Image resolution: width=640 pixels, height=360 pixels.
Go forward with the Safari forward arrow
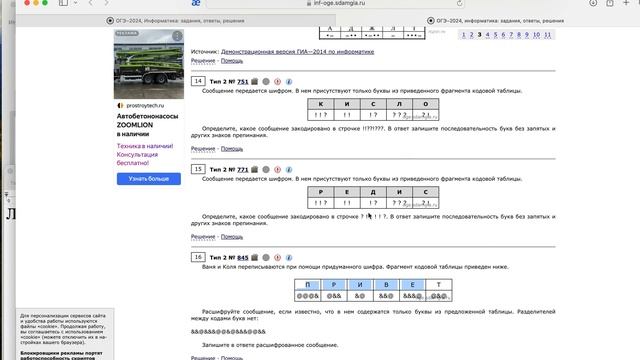107,3
